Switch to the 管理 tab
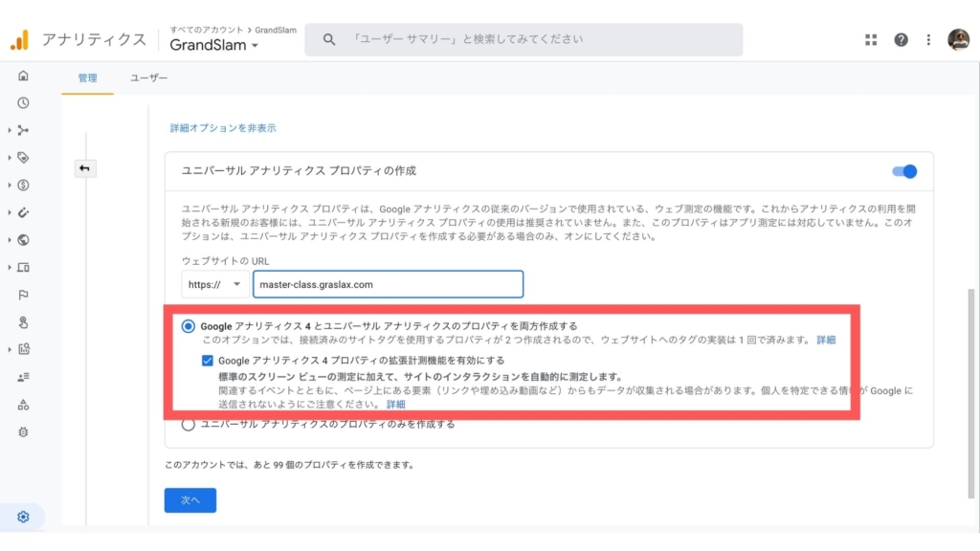Screen dimensions: 980x551 [x=87, y=78]
